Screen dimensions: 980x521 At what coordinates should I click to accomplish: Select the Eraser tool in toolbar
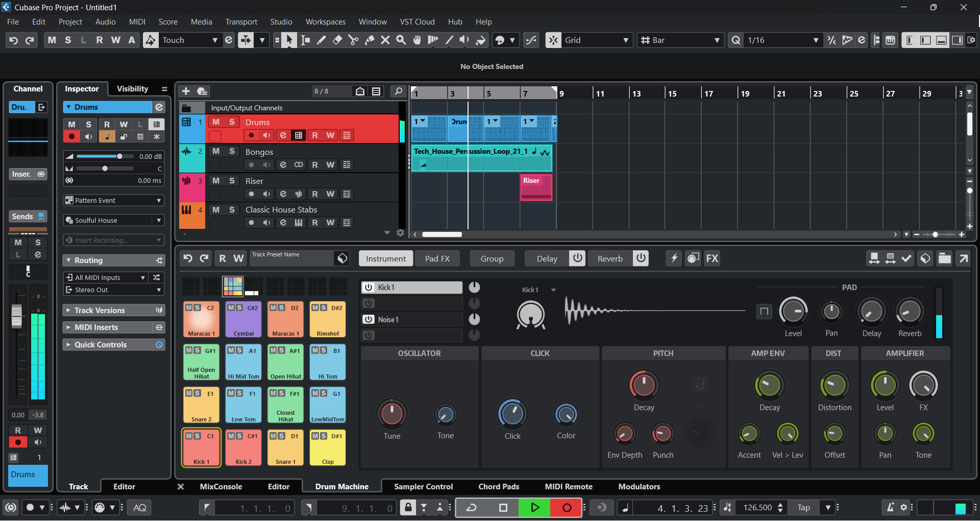(337, 40)
